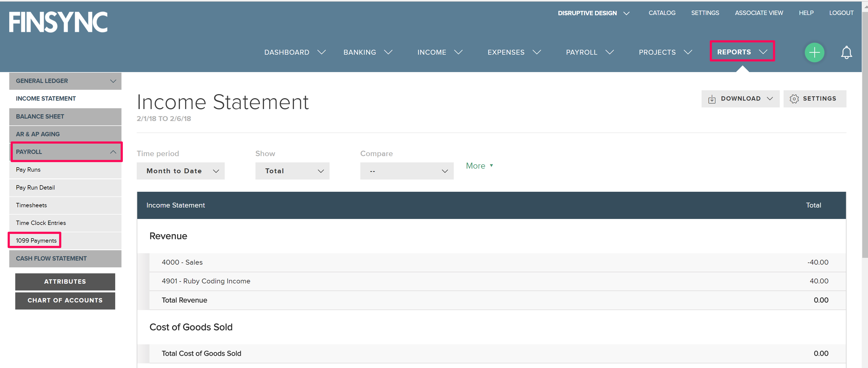Click the Total Cost of Goods Sold row

497,354
